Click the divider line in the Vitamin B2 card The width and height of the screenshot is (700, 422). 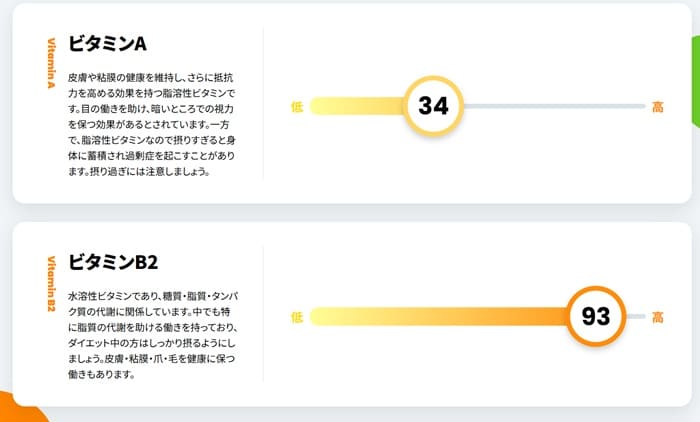click(x=263, y=313)
